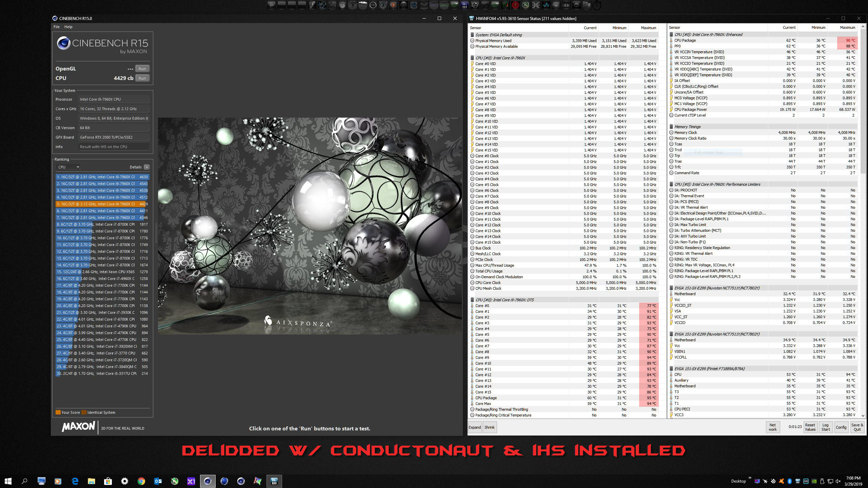Viewport: 868px width, 488px height.
Task: Click the muted speaker tray icon
Action: pyautogui.click(x=838, y=481)
